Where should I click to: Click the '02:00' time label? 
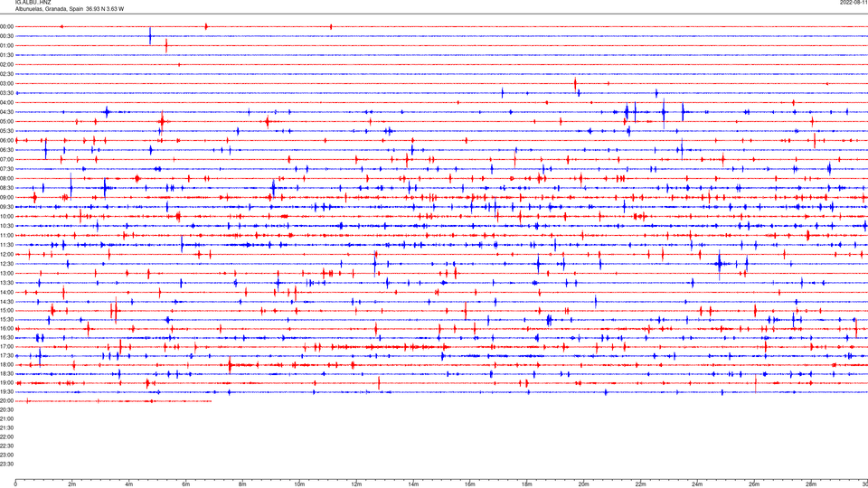pos(7,65)
